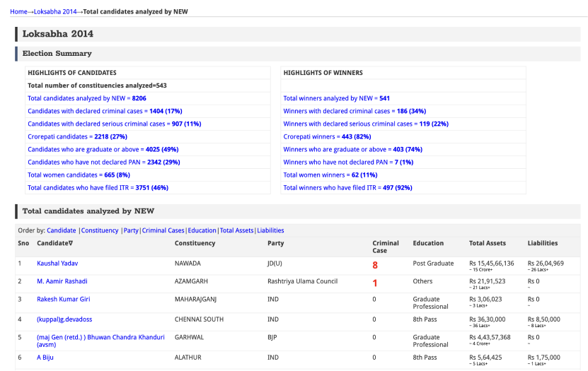Go to the Home breadcrumb link
588x371 pixels.
click(x=18, y=11)
